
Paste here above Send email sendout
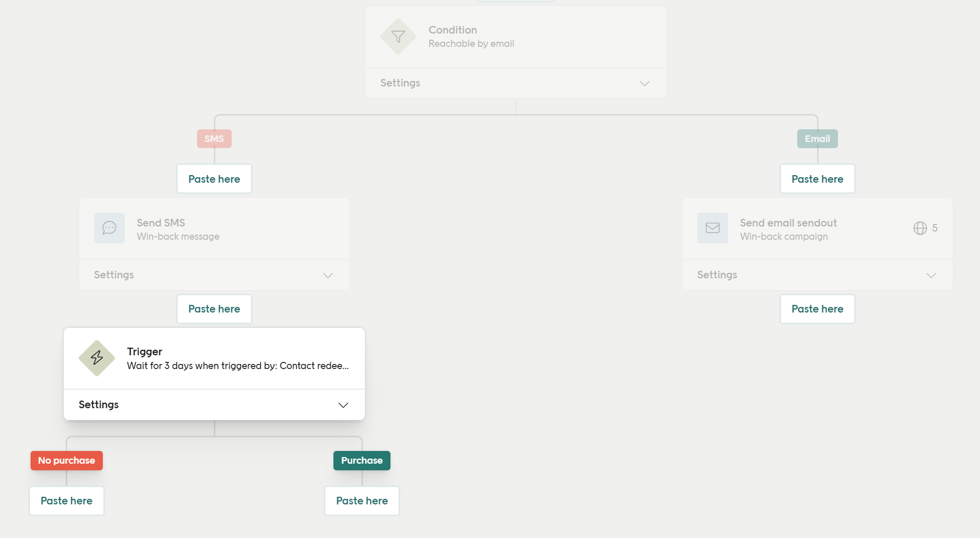(x=817, y=179)
